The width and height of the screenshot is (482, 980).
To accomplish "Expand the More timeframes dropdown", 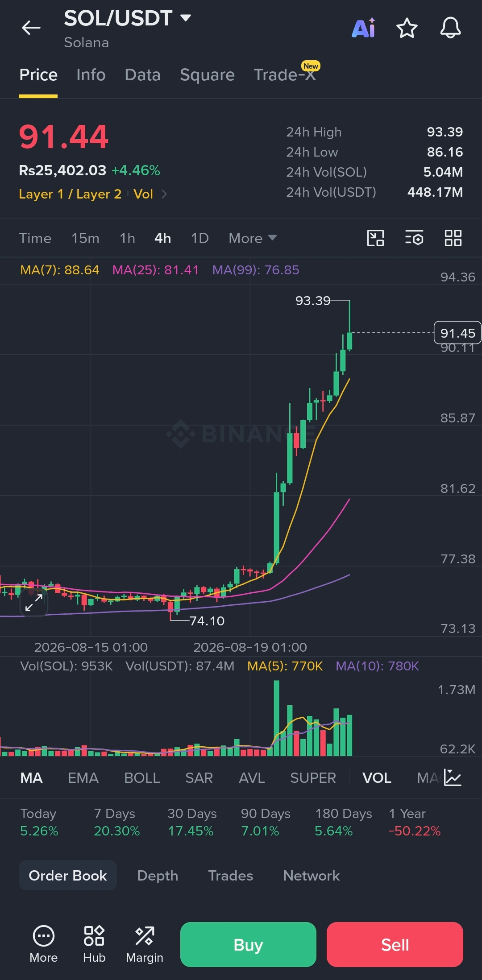I will coord(253,238).
